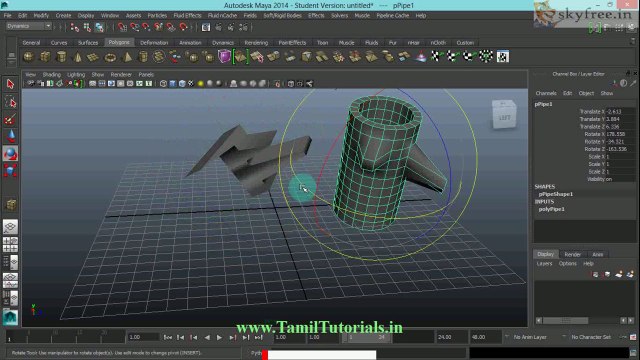The image size is (640, 360).
Task: Click the layer editor horizontal scrollbar
Action: click(566, 321)
